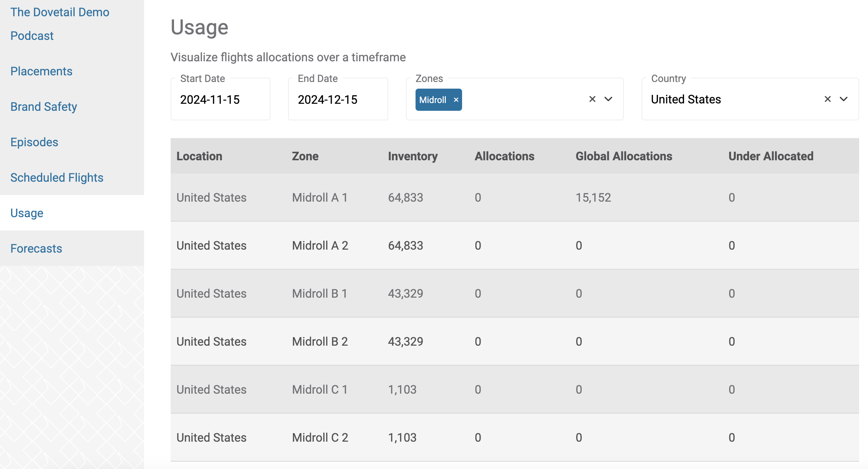Screen dimensions: 868x469
Task: Click the 43,329 inventory for Midroll B 2
Action: tap(406, 342)
